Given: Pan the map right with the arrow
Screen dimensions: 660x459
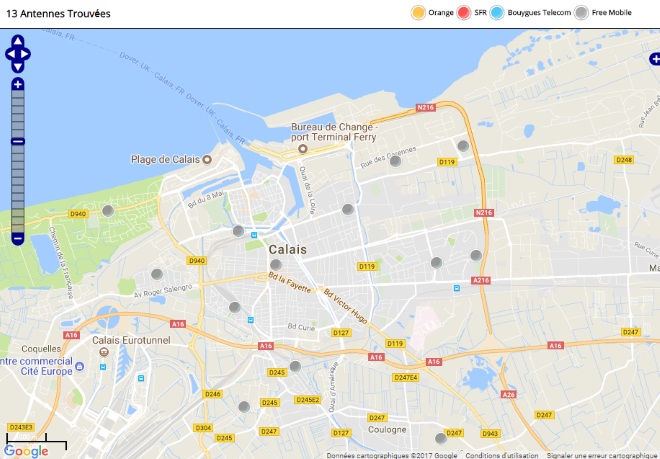Looking at the screenshot, I should (25, 54).
